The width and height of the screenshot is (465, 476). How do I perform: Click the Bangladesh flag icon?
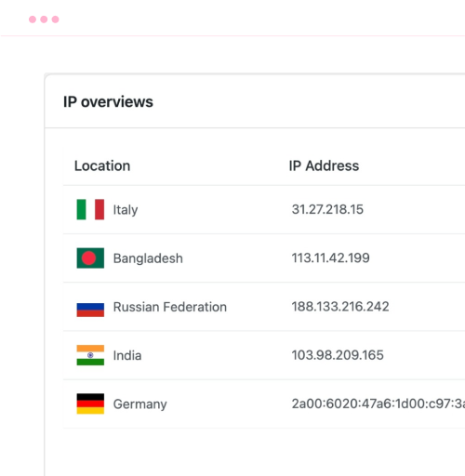coord(90,258)
